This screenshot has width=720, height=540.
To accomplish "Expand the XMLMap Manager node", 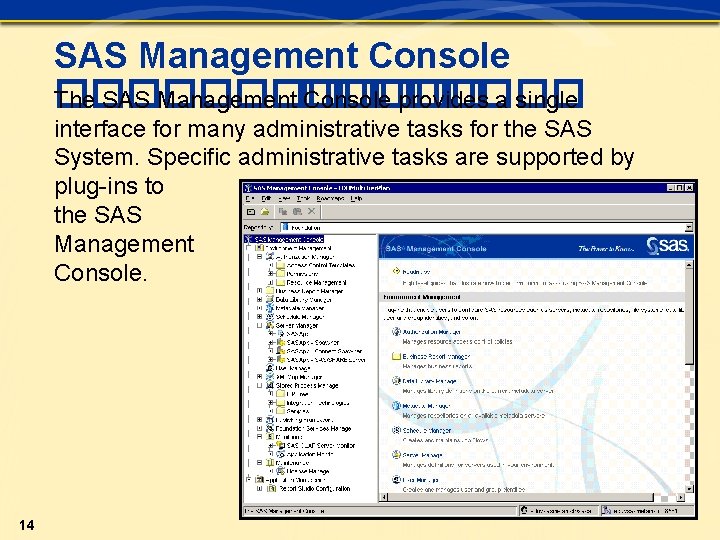I will (x=259, y=377).
